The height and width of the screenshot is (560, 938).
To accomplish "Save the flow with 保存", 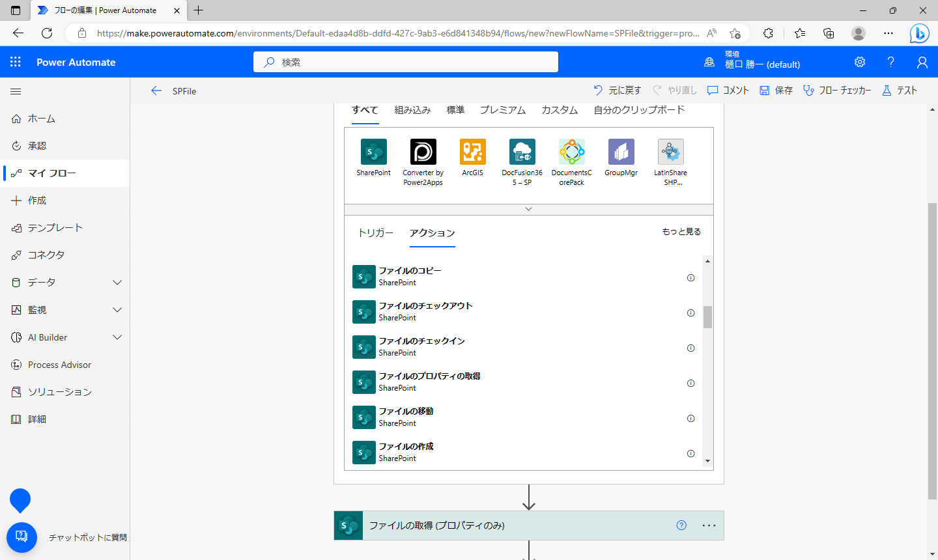I will [776, 91].
